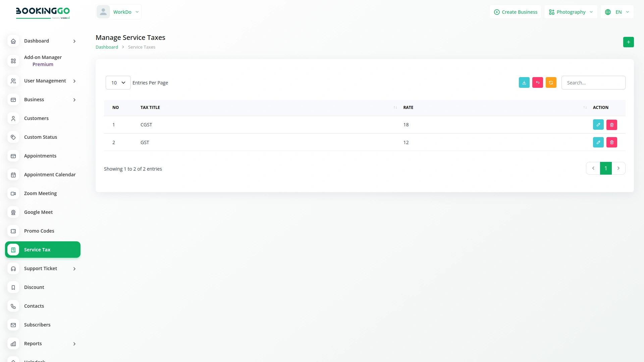644x362 pixels.
Task: Delete the GST tax entry
Action: click(611, 142)
